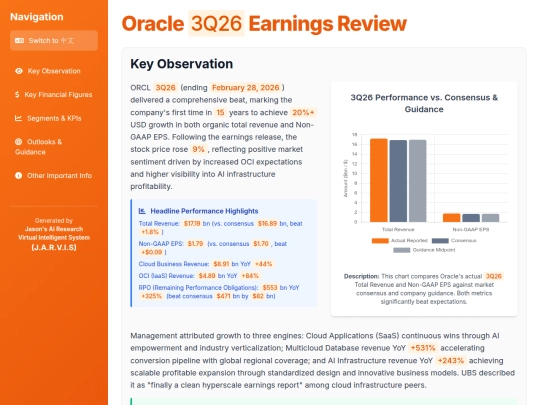This screenshot has height=405, width=540.
Task: Switch the page language to Chinese
Action: [x=54, y=41]
